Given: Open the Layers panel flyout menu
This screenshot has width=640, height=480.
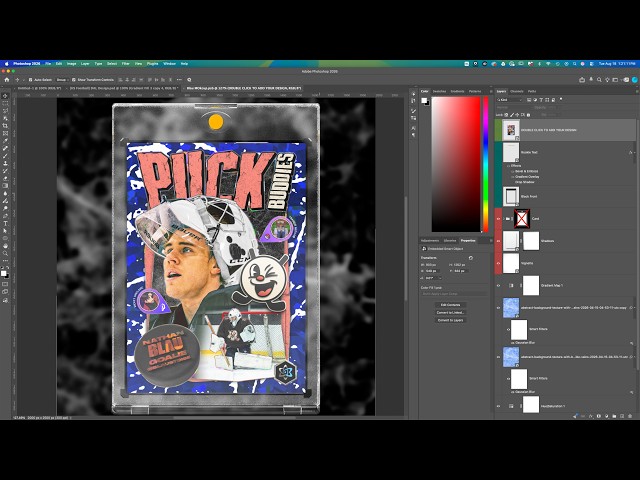Looking at the screenshot, I should click(x=637, y=91).
